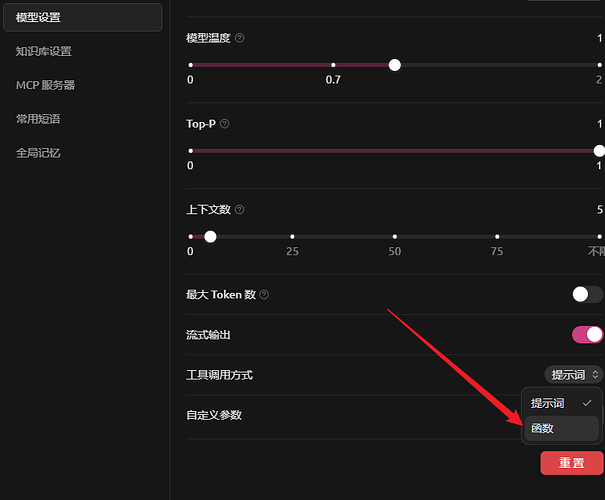The height and width of the screenshot is (500, 605).
Task: Click the 上下文数 slider handle
Action: pyautogui.click(x=210, y=236)
